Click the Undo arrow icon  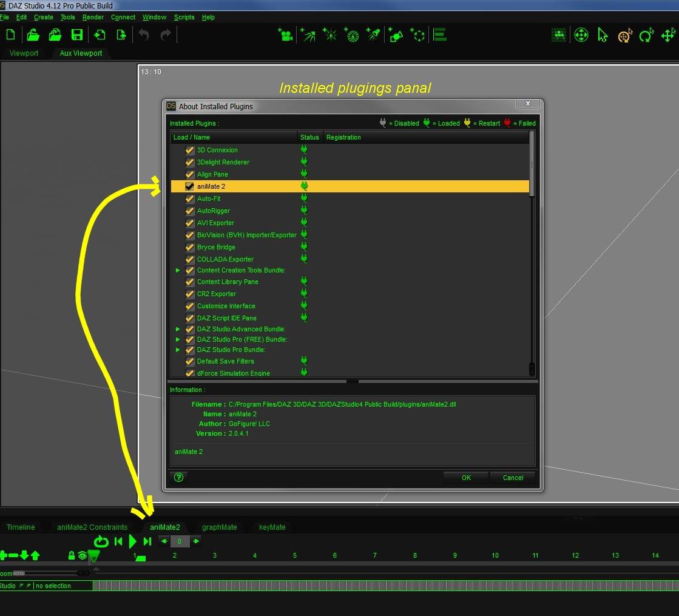[144, 35]
